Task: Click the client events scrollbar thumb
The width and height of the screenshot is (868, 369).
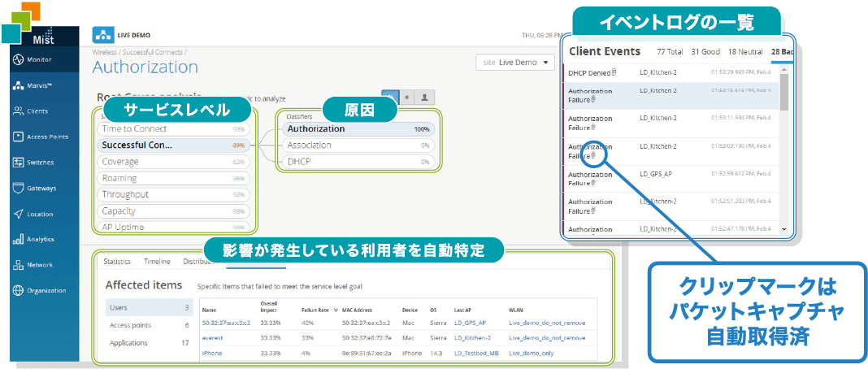Action: point(783,93)
